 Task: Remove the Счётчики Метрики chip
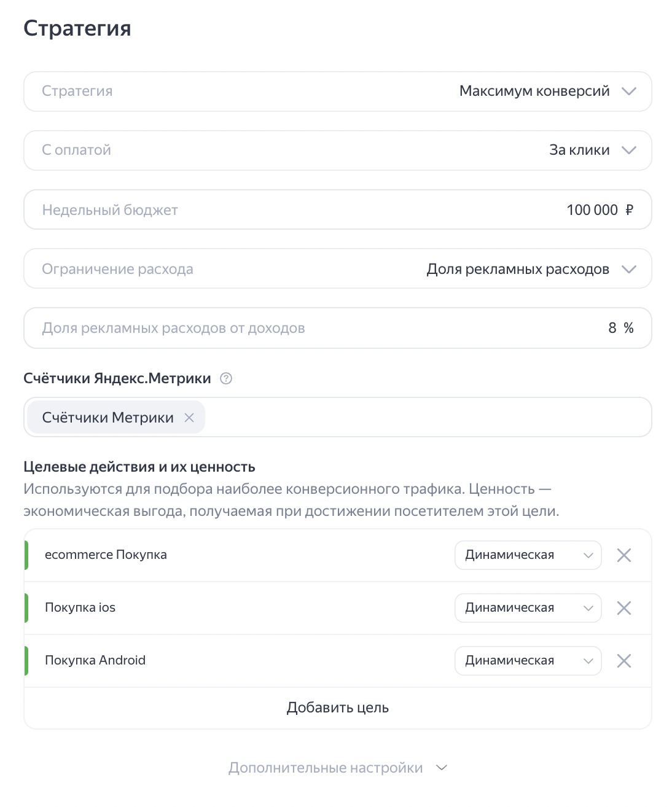click(189, 418)
